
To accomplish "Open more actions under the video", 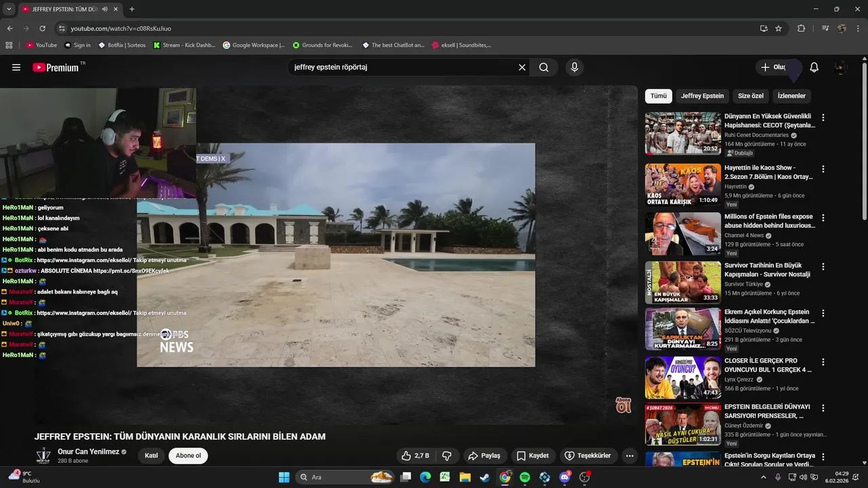I will pyautogui.click(x=629, y=455).
